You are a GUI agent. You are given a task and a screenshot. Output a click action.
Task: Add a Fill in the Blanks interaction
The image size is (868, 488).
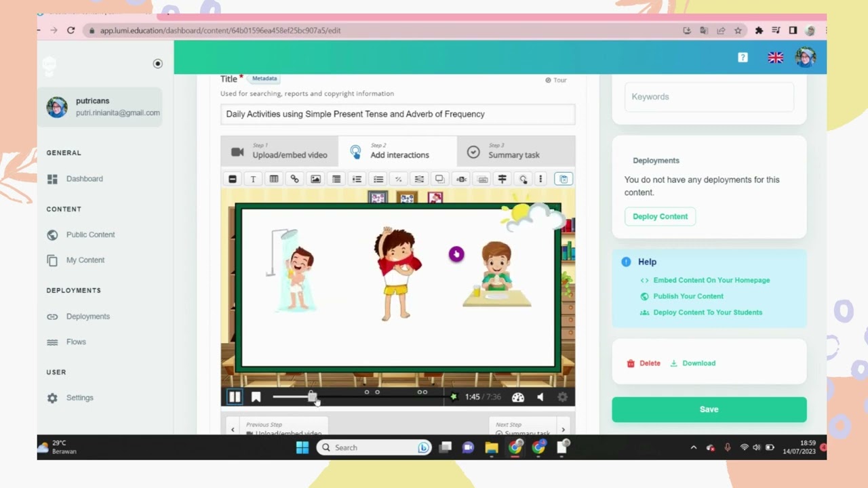pyautogui.click(x=419, y=179)
